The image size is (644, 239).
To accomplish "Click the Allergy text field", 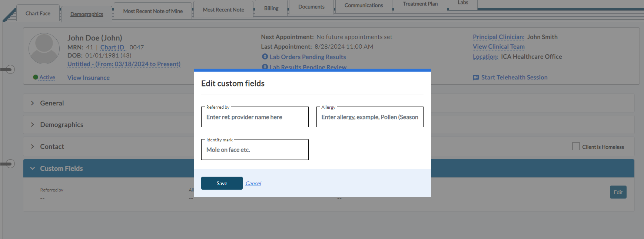I will (x=370, y=117).
